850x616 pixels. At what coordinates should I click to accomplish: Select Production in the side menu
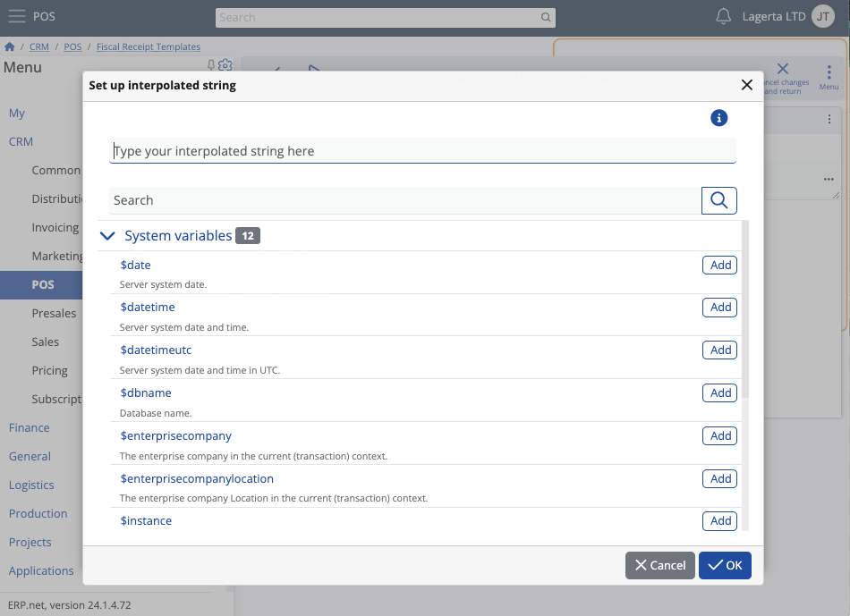point(38,513)
